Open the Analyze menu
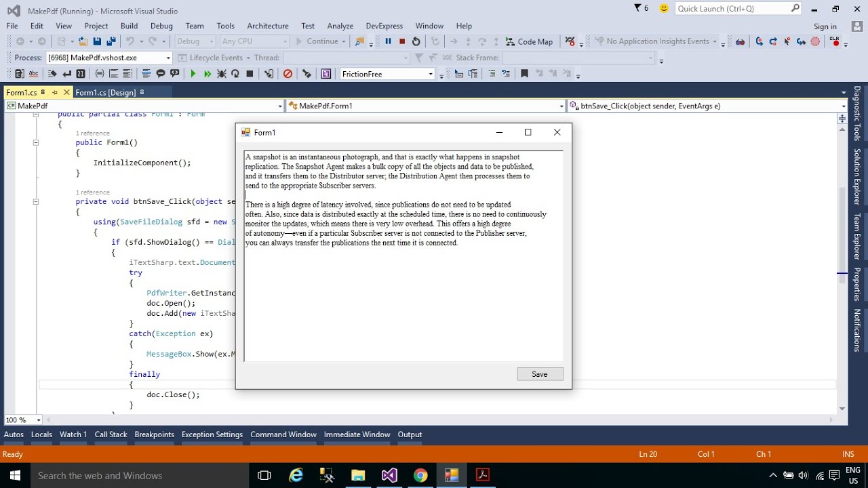This screenshot has width=868, height=488. [340, 26]
